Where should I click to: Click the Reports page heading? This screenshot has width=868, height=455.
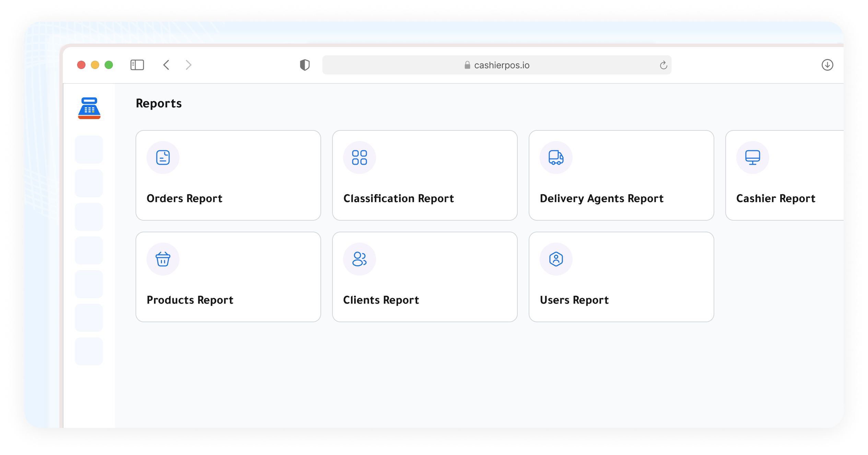tap(159, 103)
